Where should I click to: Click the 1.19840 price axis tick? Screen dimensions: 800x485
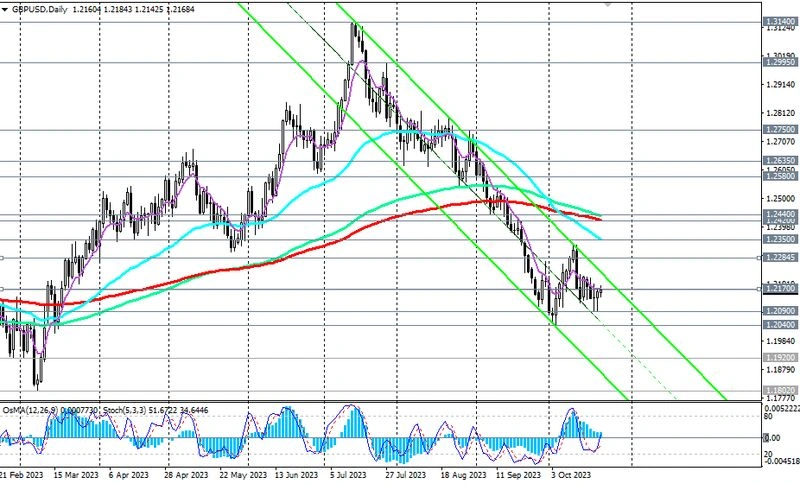pos(781,340)
